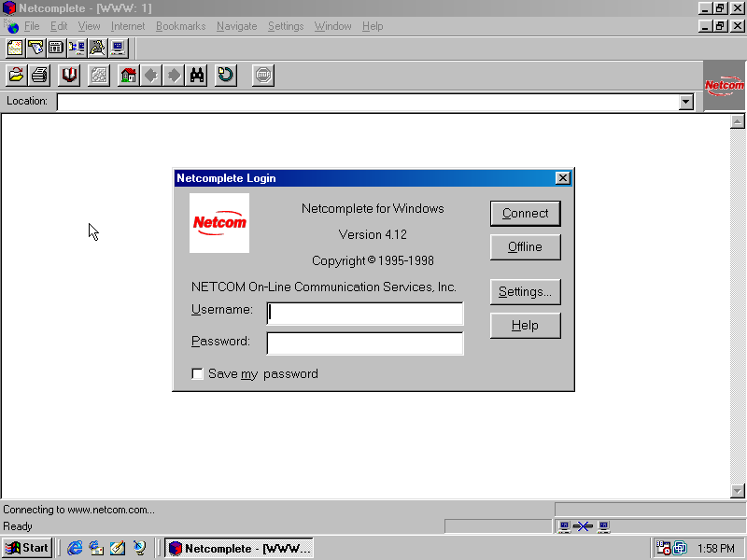The height and width of the screenshot is (560, 747).
Task: Open the Internet menu
Action: (128, 26)
